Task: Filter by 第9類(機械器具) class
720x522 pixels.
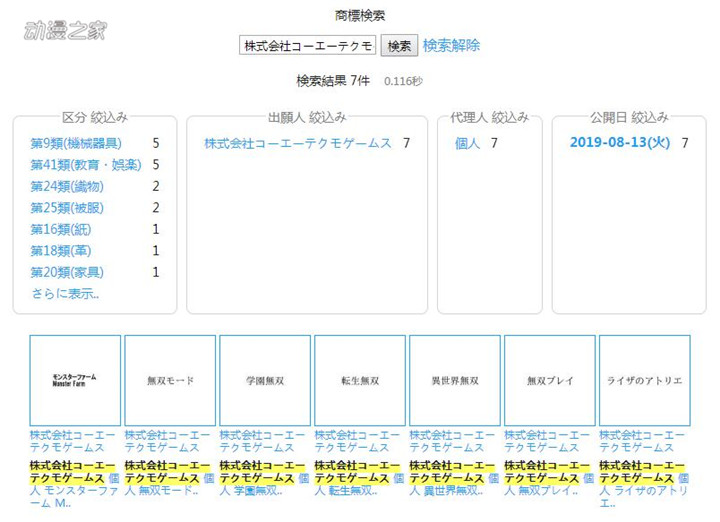Action: click(76, 143)
